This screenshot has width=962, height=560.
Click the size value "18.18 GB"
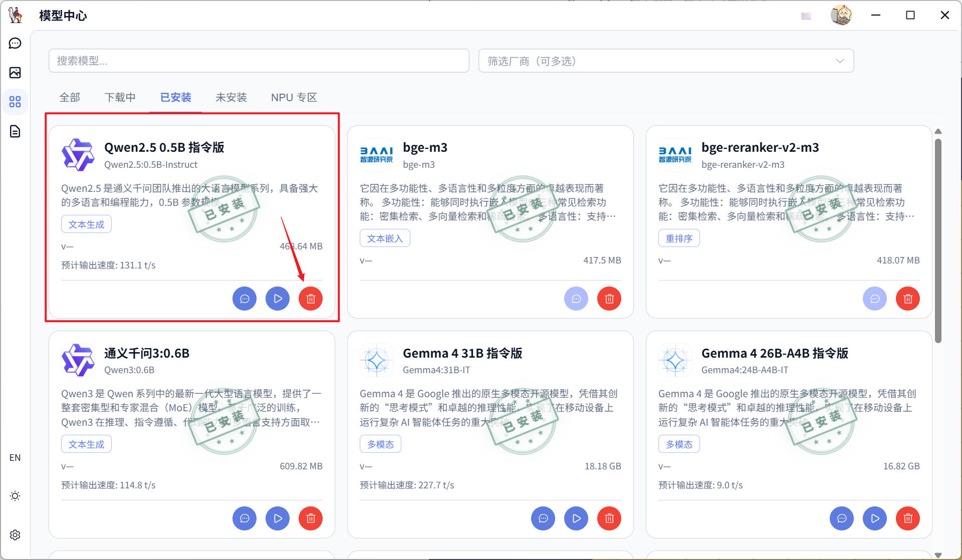603,466
